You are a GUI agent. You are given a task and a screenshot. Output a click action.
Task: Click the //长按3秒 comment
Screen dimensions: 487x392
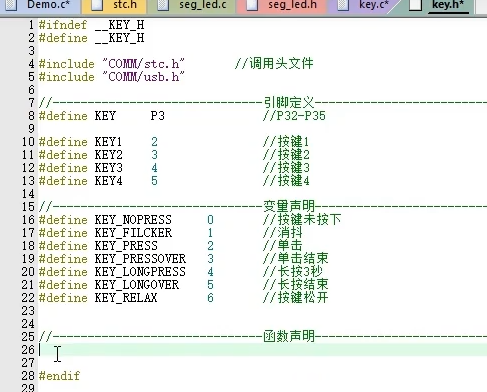click(293, 272)
